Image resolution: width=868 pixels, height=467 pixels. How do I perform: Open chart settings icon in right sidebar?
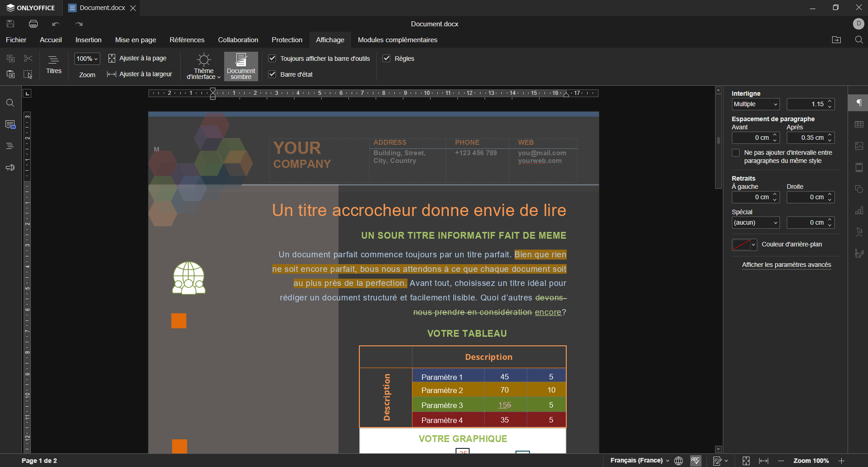858,211
